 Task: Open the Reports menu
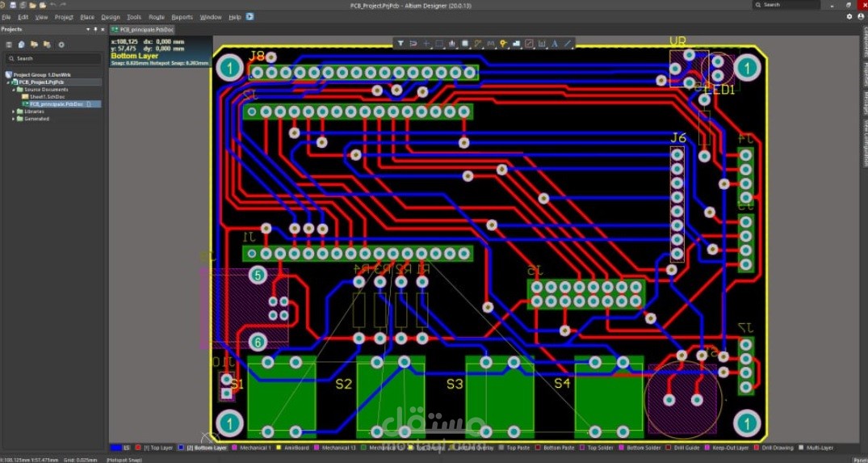[182, 17]
